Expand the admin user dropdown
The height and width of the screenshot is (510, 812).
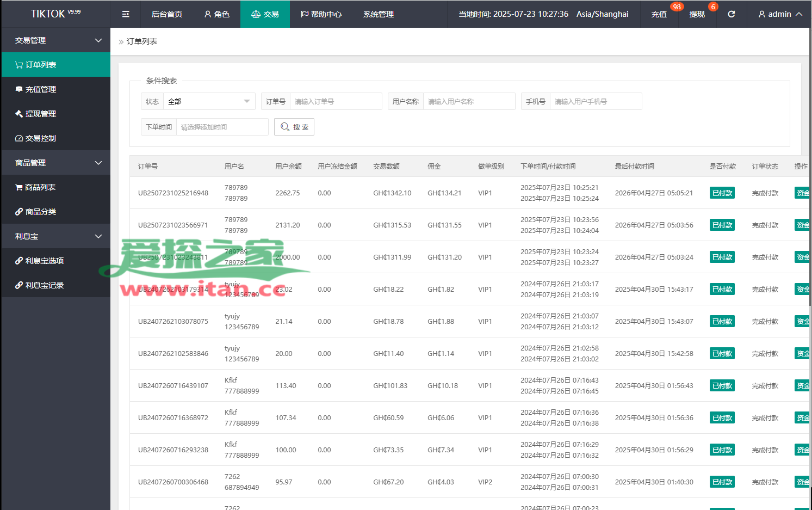pos(780,14)
